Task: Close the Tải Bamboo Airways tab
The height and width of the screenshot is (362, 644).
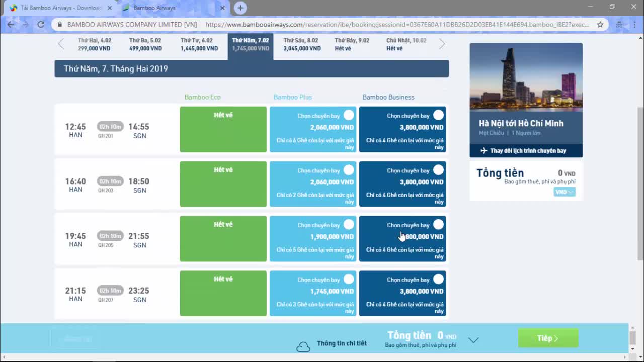Action: [110, 8]
